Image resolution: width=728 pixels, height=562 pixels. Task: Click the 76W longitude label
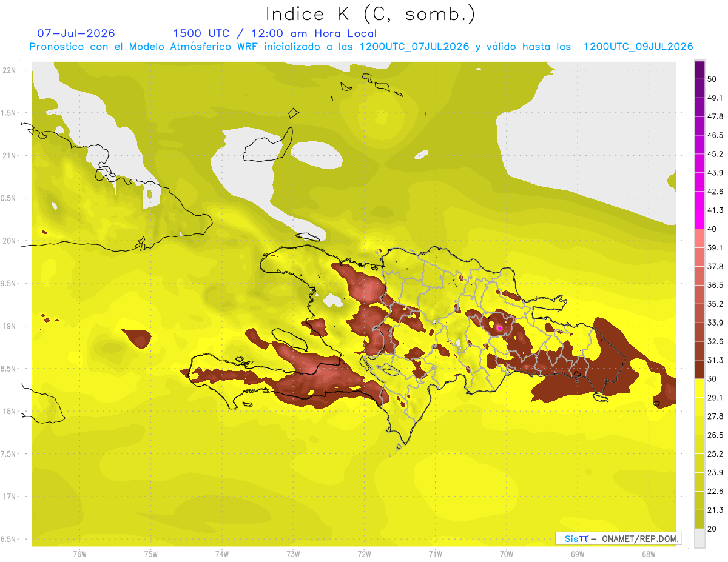pos(79,554)
